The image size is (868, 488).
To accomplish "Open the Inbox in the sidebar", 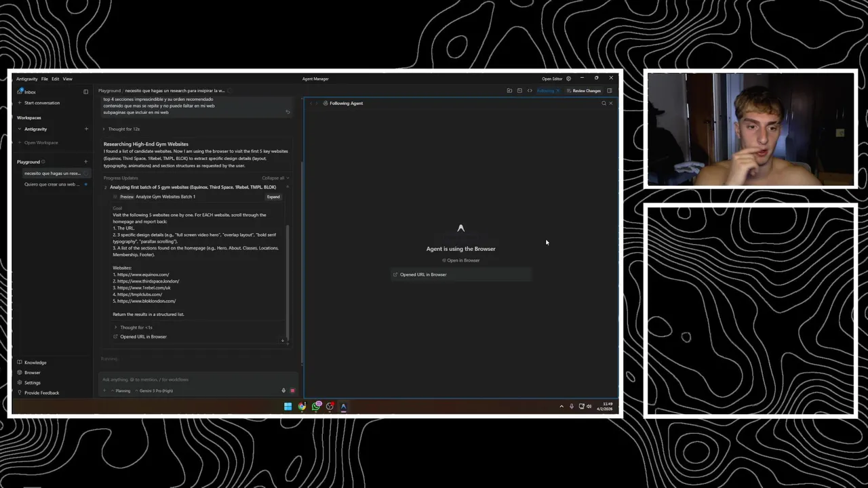I will [27, 91].
